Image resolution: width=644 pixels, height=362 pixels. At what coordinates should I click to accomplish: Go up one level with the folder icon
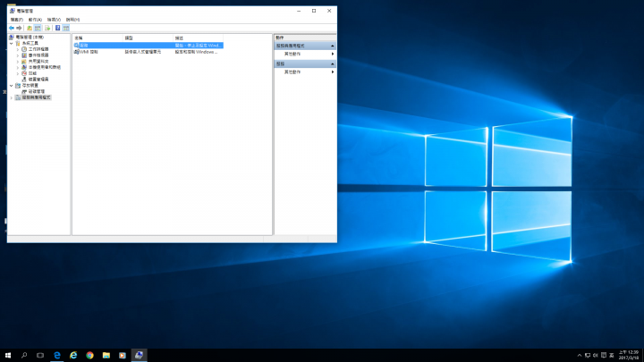[x=30, y=28]
